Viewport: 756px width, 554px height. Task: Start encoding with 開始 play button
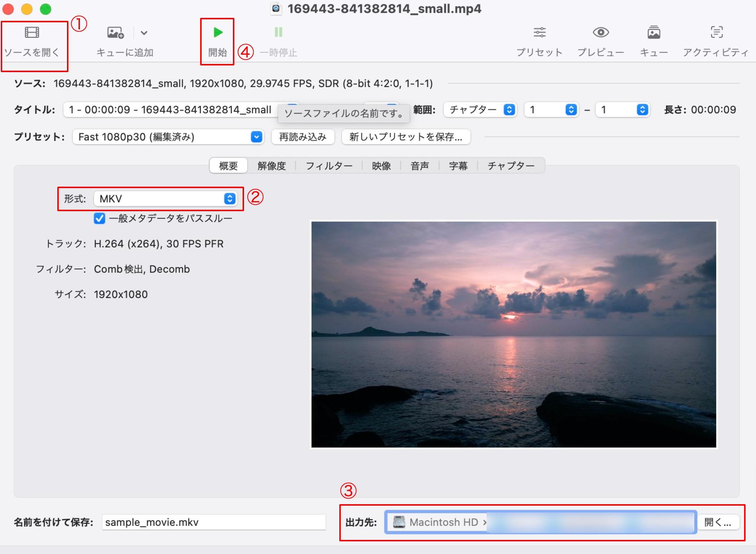pos(218,32)
